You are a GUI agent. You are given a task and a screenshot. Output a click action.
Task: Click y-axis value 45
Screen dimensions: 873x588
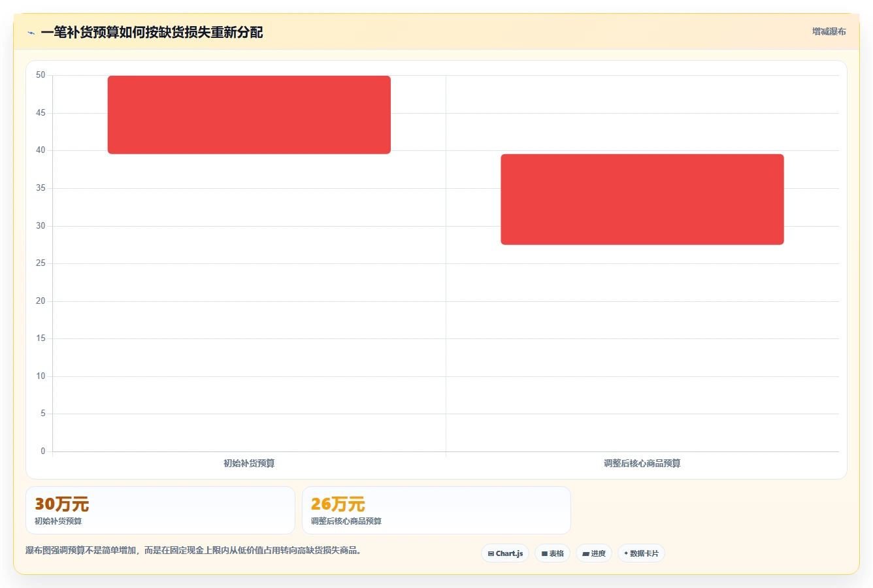[41, 113]
